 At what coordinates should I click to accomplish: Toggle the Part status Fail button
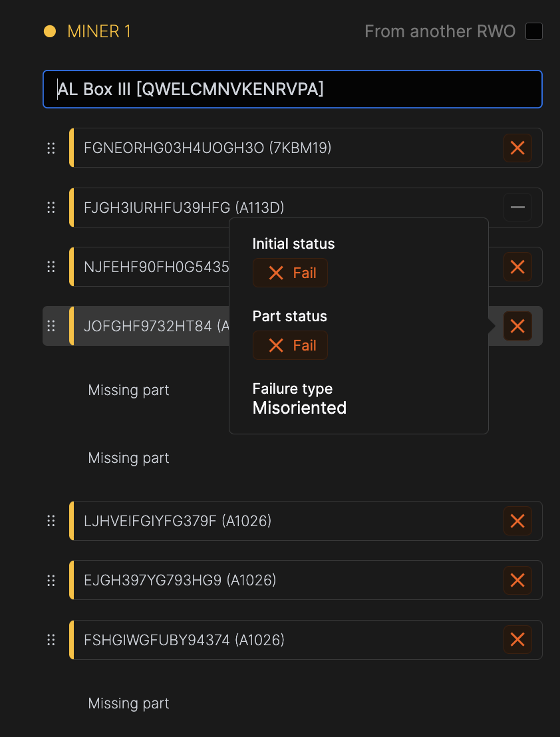[x=290, y=345]
